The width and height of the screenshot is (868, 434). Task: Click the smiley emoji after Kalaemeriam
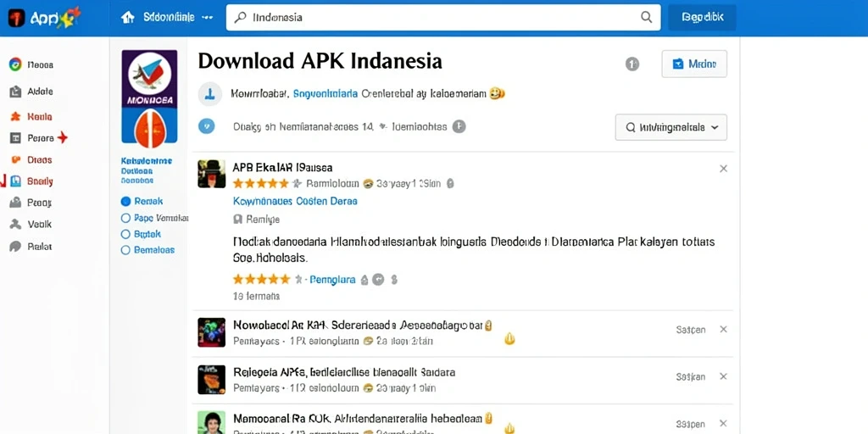(x=497, y=93)
